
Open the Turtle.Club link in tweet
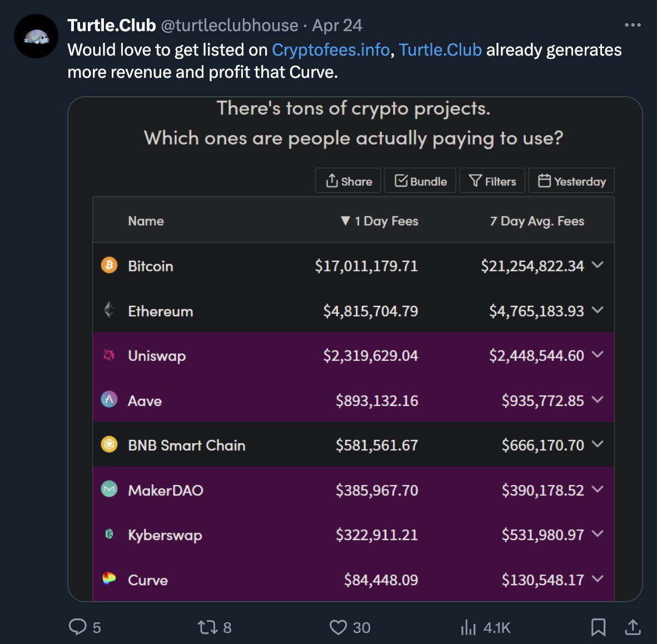(x=440, y=50)
